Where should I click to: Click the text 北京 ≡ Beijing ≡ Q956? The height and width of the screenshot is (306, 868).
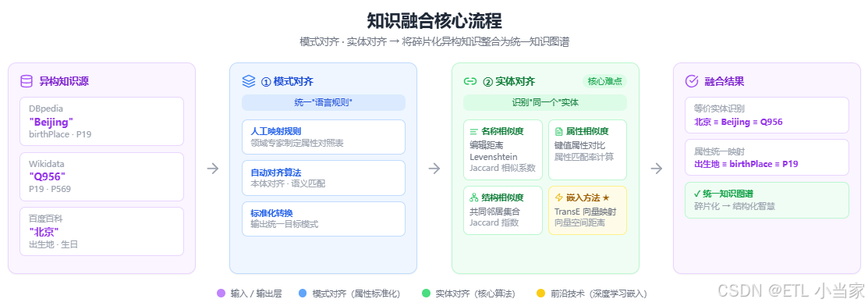coord(738,122)
